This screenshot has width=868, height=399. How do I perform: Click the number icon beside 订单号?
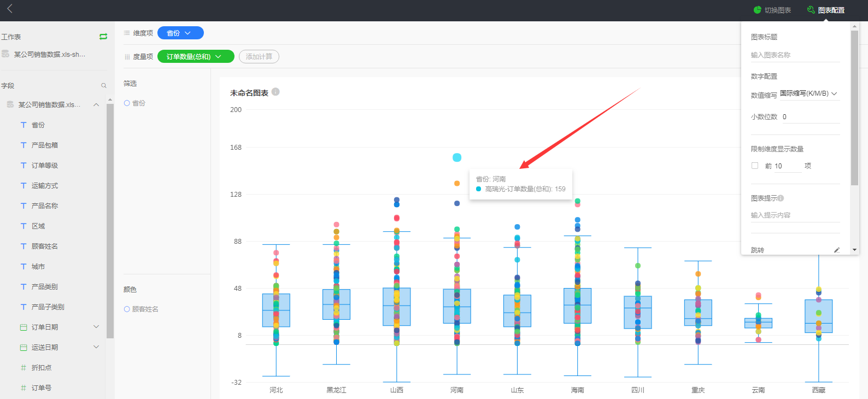click(x=24, y=388)
